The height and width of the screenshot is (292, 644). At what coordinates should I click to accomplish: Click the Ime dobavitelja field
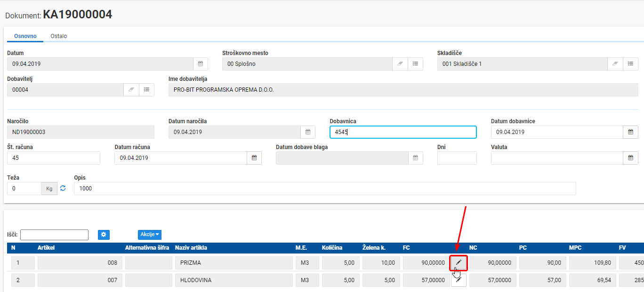click(403, 90)
